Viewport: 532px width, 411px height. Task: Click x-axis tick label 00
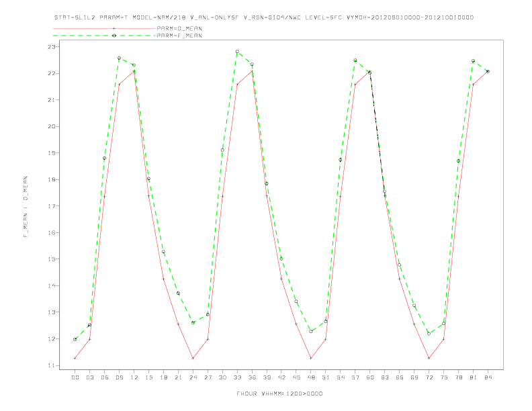[75, 377]
